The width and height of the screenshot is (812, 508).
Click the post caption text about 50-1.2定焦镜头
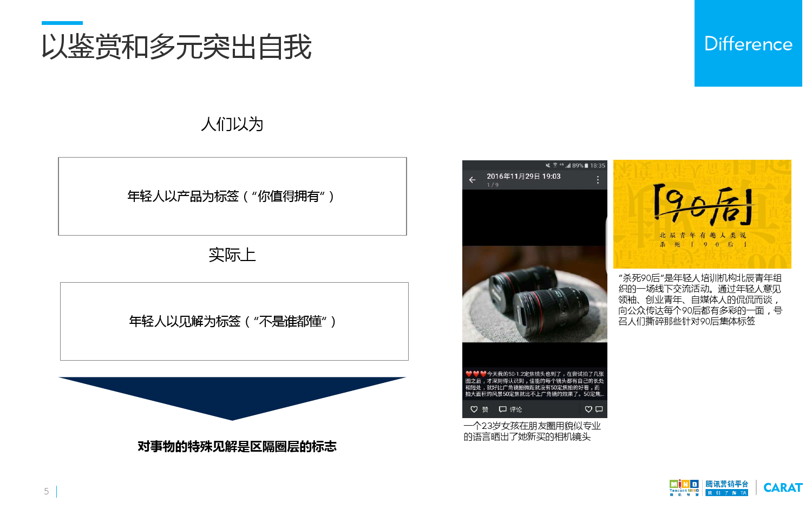pyautogui.click(x=535, y=384)
